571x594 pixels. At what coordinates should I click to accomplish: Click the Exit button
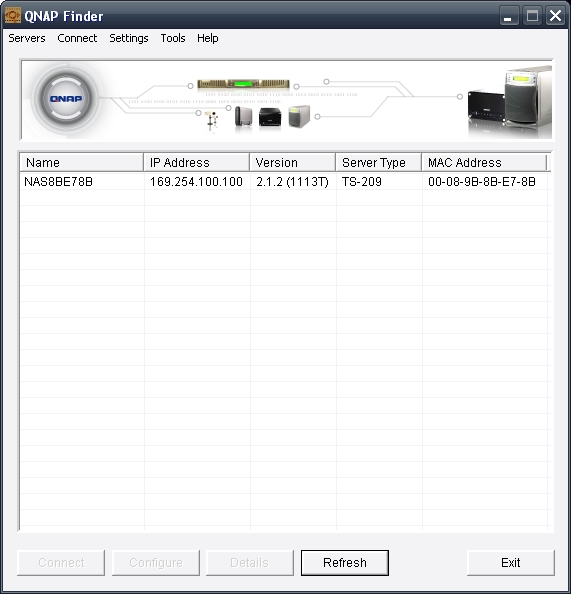[510, 563]
